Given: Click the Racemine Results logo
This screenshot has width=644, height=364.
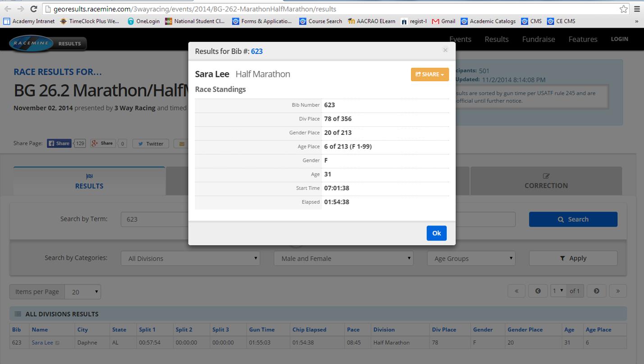Looking at the screenshot, I should point(47,43).
